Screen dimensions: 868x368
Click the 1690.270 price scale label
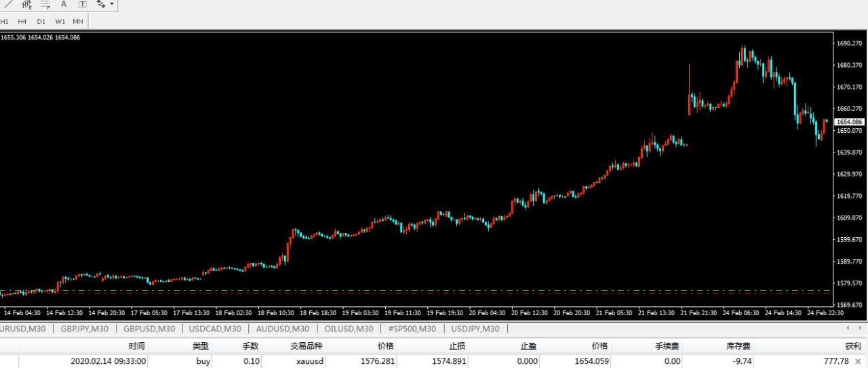849,43
